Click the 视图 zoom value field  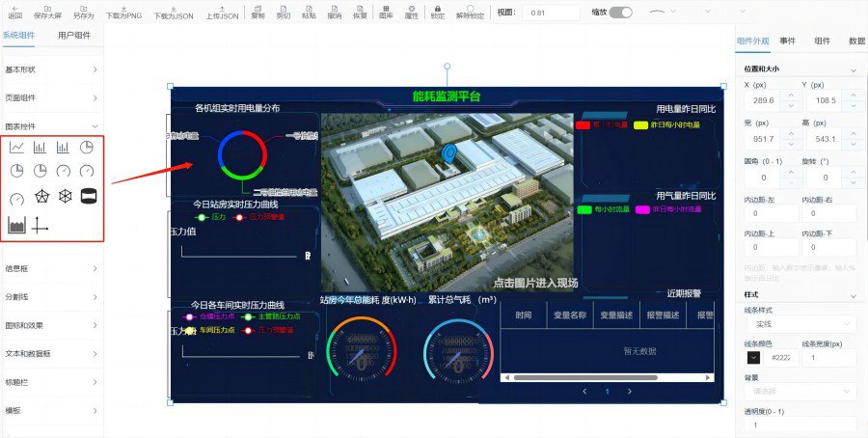coord(551,13)
